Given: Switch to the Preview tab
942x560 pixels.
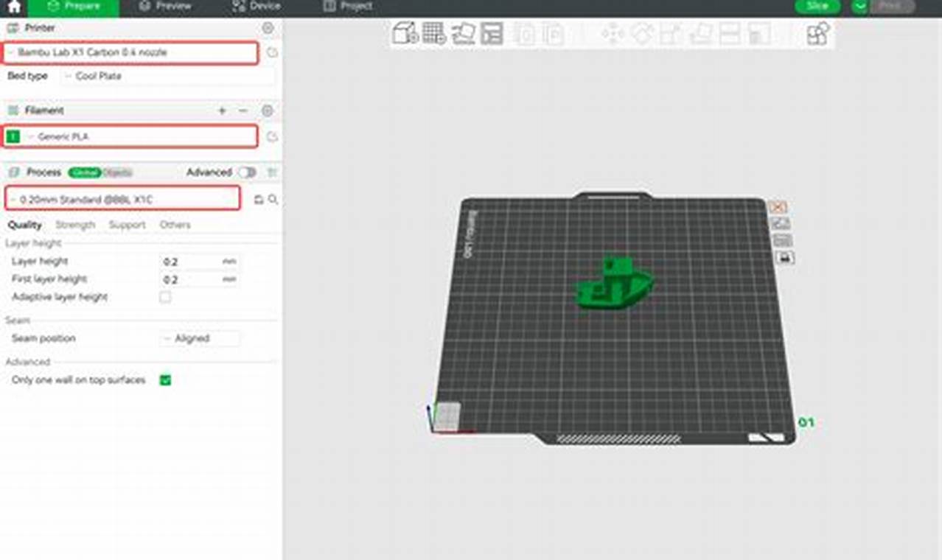Looking at the screenshot, I should pyautogui.click(x=165, y=7).
